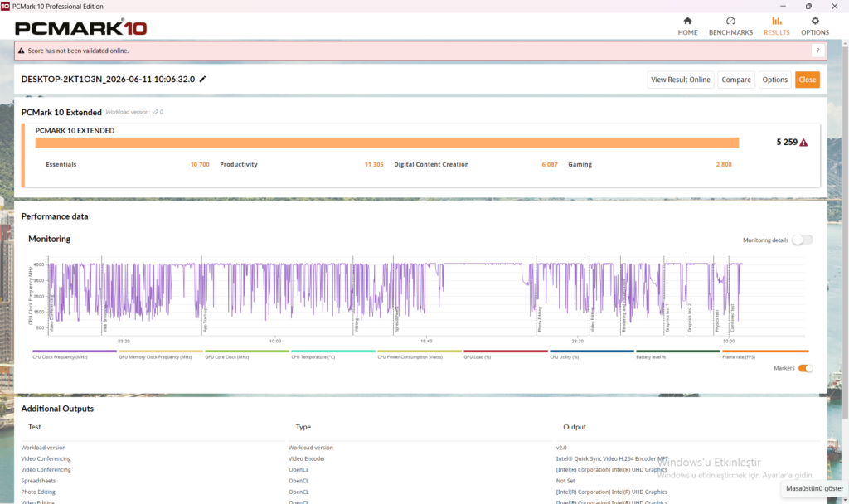This screenshot has width=849, height=504.
Task: Click the question mark help icon
Action: pos(817,51)
